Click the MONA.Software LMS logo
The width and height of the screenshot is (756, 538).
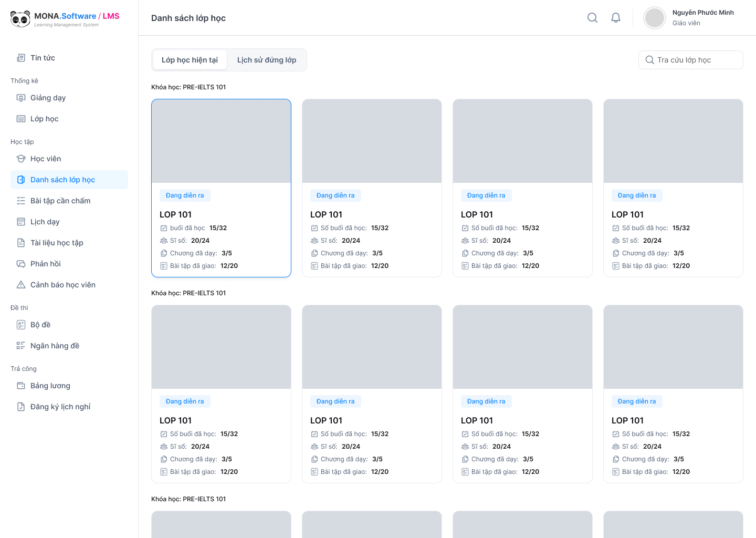[65, 18]
